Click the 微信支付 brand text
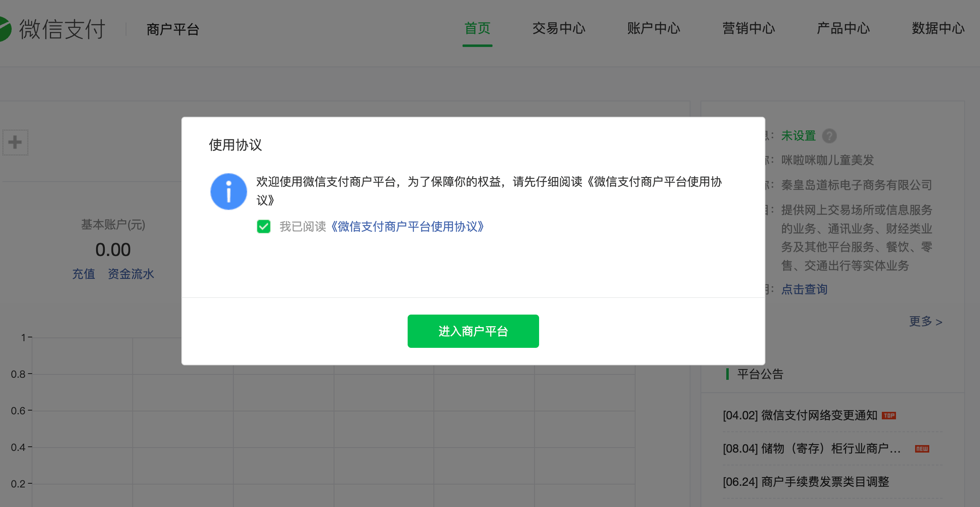The width and height of the screenshot is (980, 507). coord(62,29)
